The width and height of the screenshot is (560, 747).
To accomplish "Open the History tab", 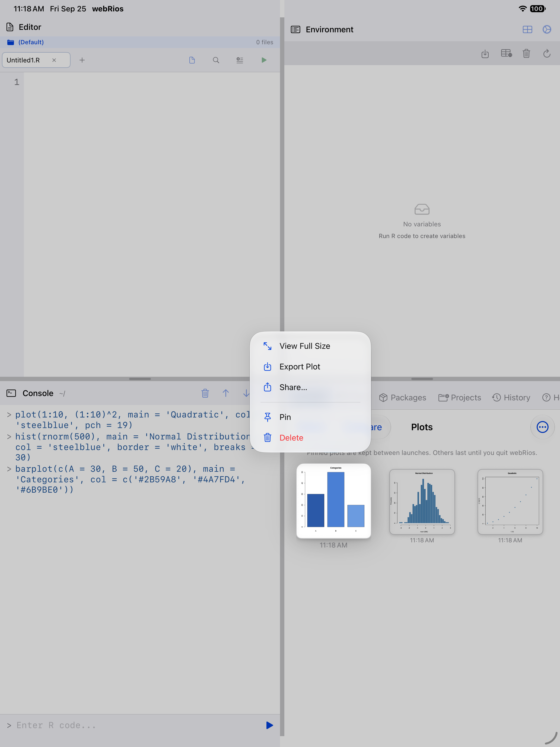I will click(511, 397).
